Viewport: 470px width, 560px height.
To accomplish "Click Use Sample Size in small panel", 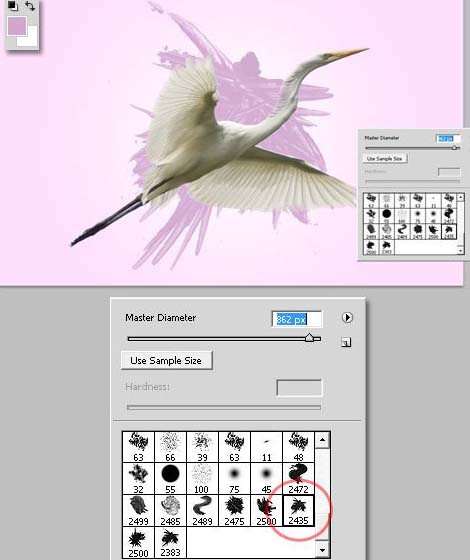I will point(385,159).
